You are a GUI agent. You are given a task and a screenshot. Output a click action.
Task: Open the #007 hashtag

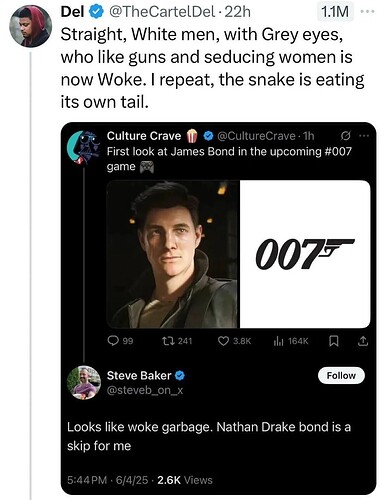[x=338, y=152]
